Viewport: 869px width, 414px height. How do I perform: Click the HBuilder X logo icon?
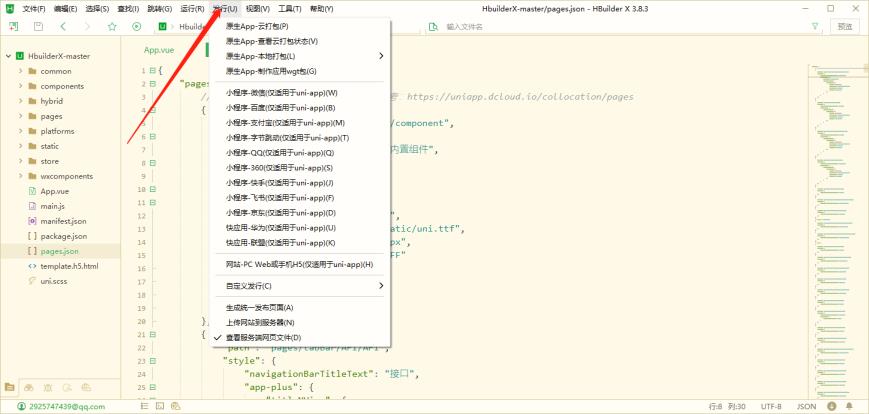[x=9, y=8]
